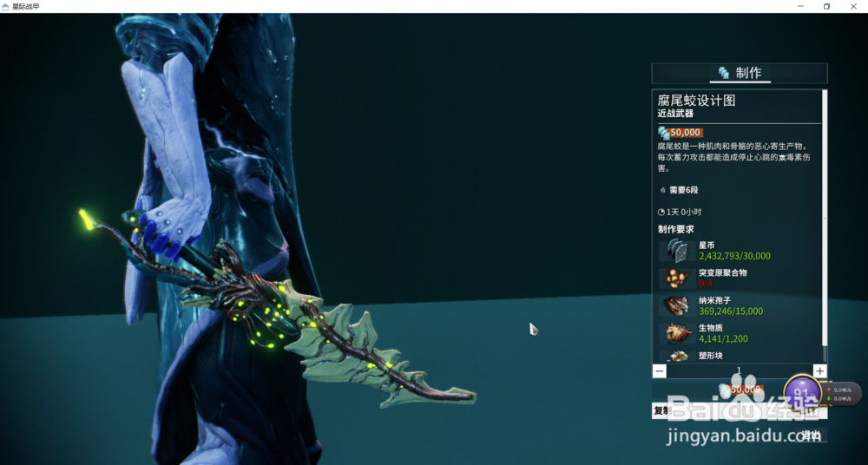Click the 需要6段 rank requirement text
Image resolution: width=868 pixels, height=465 pixels.
[684, 190]
